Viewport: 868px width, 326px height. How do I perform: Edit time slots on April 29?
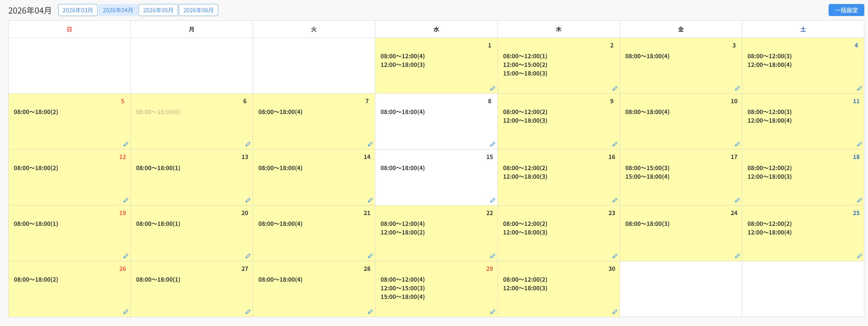point(492,312)
